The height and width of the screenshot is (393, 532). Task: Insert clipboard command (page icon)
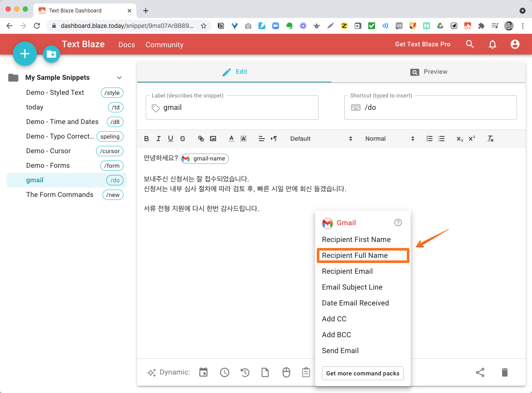pos(265,372)
